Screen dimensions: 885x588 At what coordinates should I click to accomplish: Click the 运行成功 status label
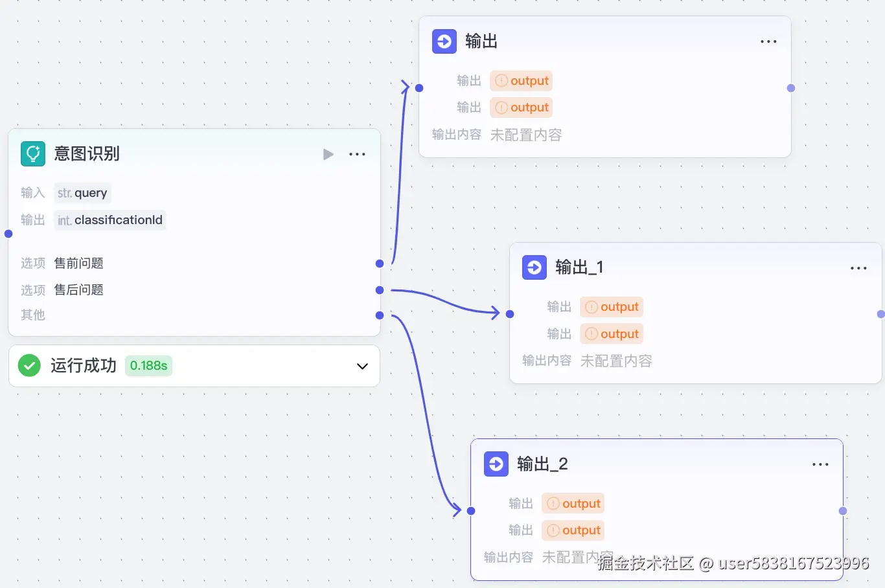pyautogui.click(x=84, y=366)
